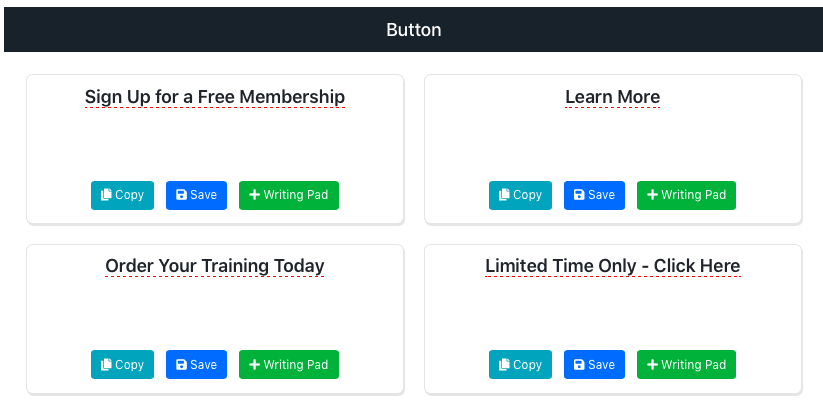
Task: Click floppy disk icon under Order Your Training Today
Action: coord(182,364)
